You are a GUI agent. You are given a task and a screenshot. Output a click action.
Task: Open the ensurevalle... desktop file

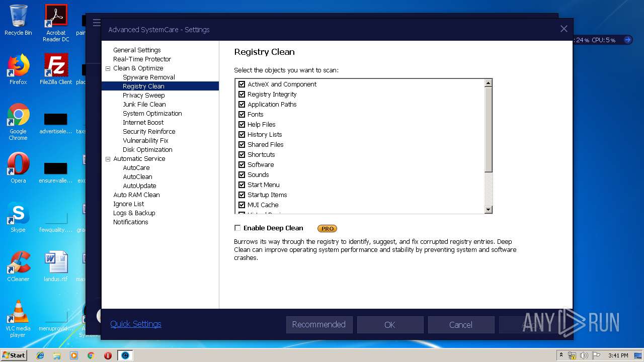[x=56, y=173]
